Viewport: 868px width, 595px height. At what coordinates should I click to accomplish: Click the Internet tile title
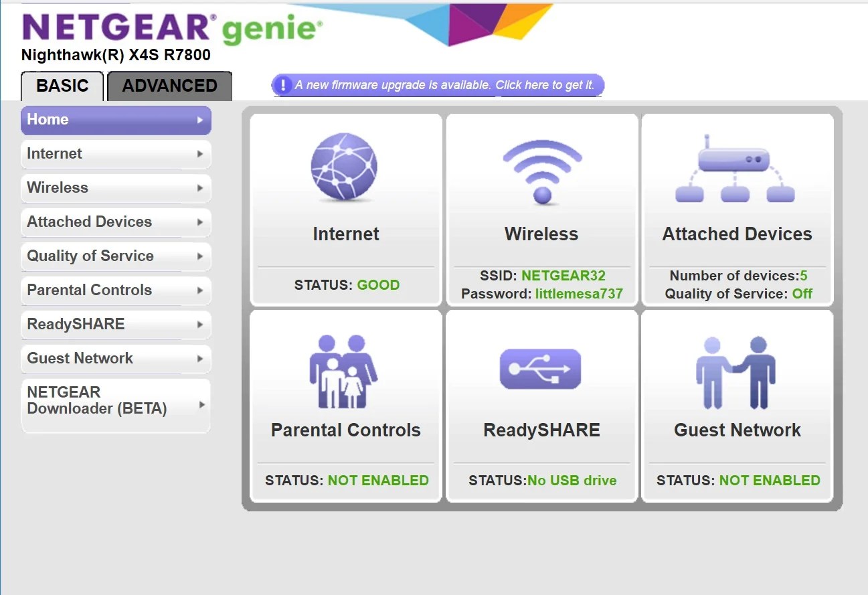(346, 234)
